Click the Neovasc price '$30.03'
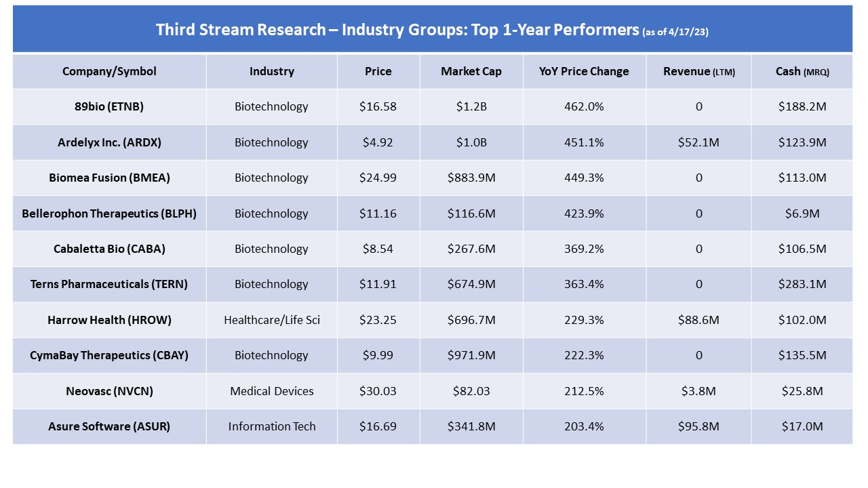Screen dimensions: 868x488 tap(378, 391)
